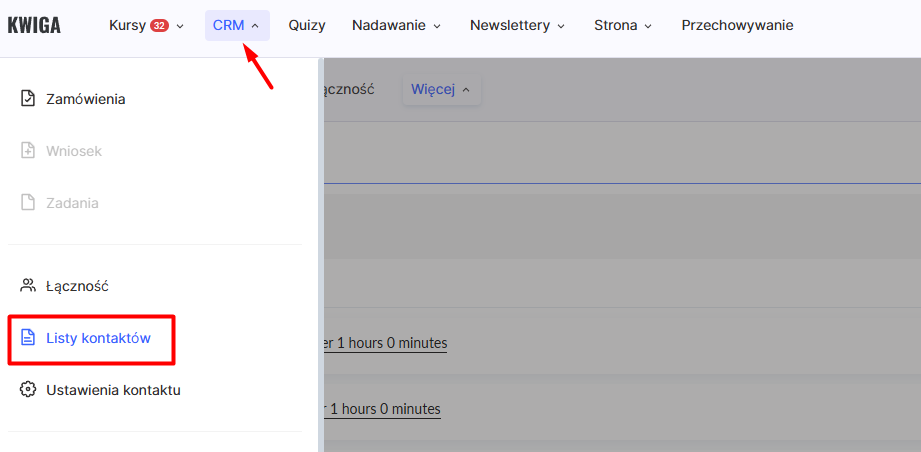
Task: Collapse the CRM menu
Action: pyautogui.click(x=237, y=25)
